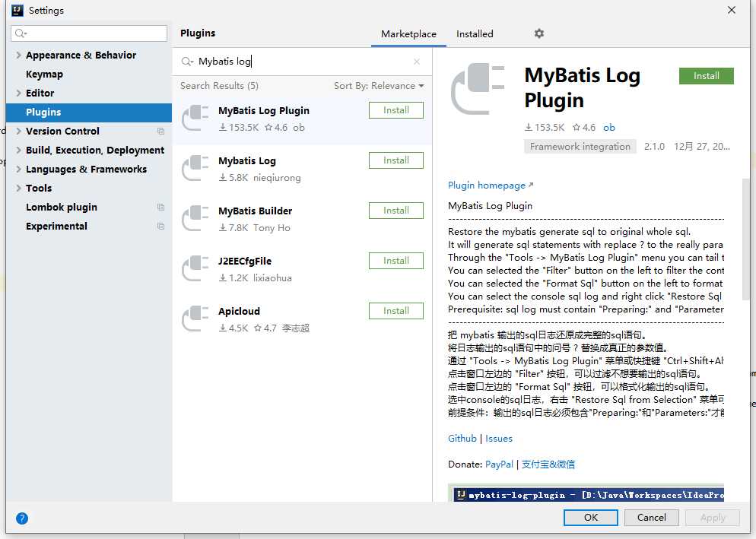Screen dimensions: 756x539
Task: Open the help question mark icon
Action: point(22,518)
